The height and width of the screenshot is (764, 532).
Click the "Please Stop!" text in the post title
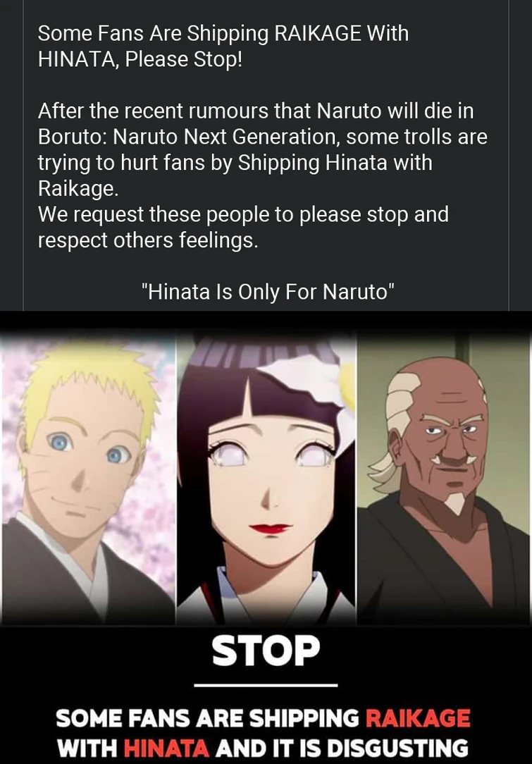183,59
